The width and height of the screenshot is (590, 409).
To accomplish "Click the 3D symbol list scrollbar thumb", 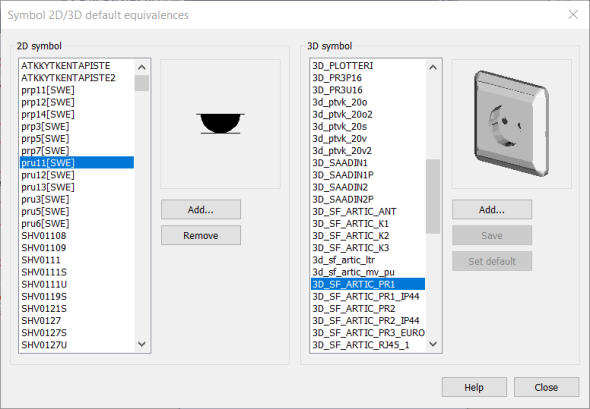I will click(433, 196).
